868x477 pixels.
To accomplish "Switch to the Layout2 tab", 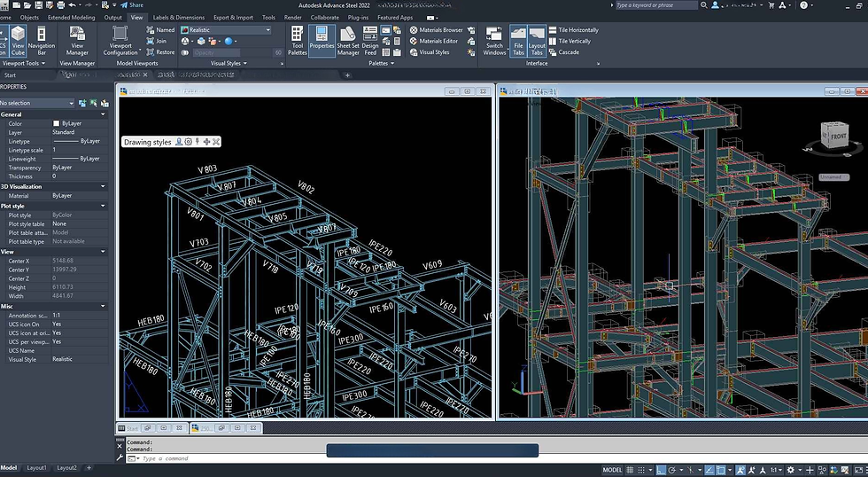I will pos(67,467).
